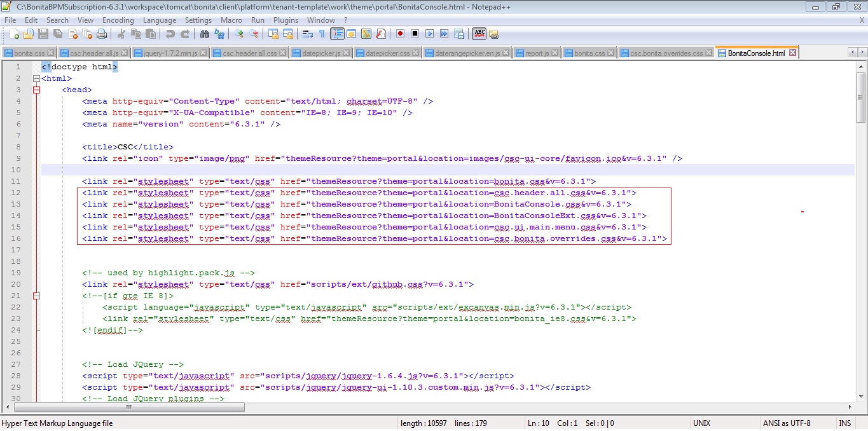Open the Replace toolbar icon
The width and height of the screenshot is (868, 431).
(x=219, y=34)
